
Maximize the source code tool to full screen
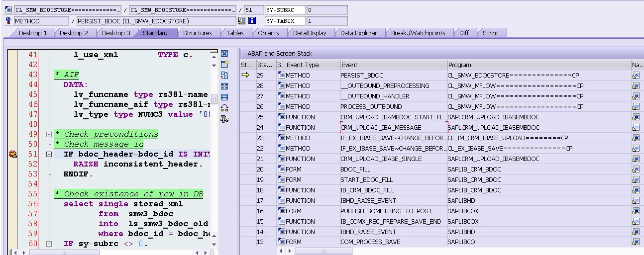pos(224,86)
